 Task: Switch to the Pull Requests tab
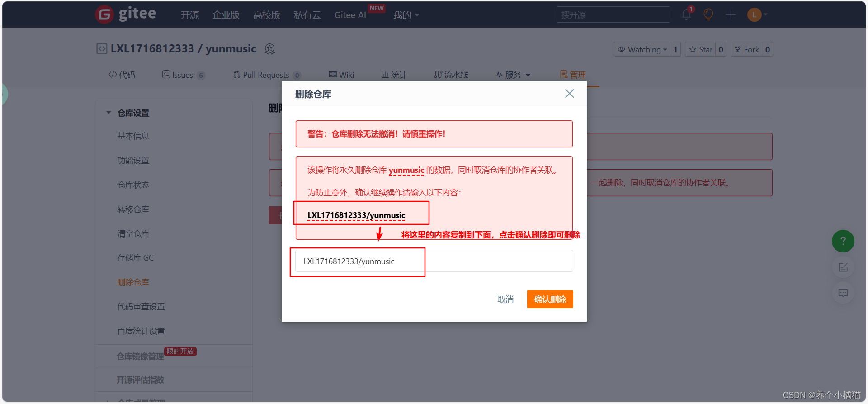[x=267, y=75]
